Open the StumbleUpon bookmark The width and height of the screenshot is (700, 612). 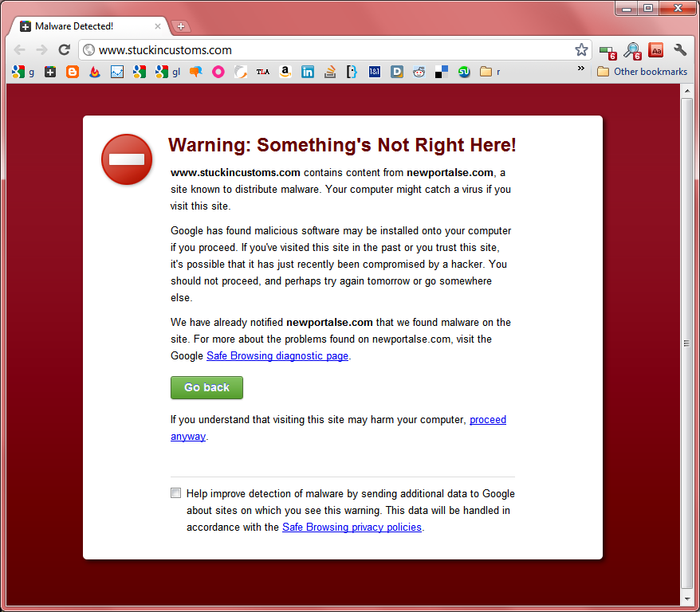point(464,72)
